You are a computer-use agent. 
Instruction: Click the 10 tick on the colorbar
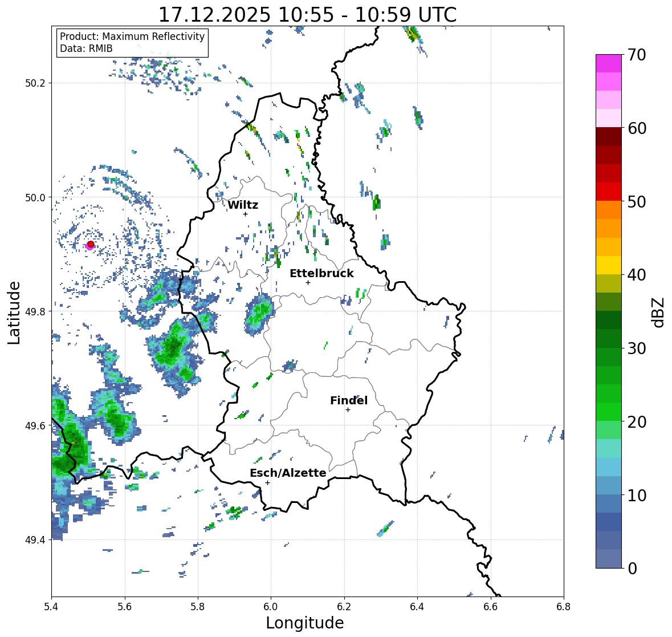click(x=637, y=495)
